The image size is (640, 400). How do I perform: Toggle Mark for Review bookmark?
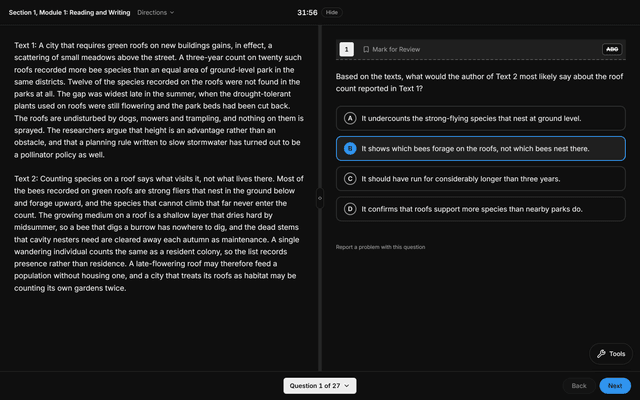tap(391, 49)
